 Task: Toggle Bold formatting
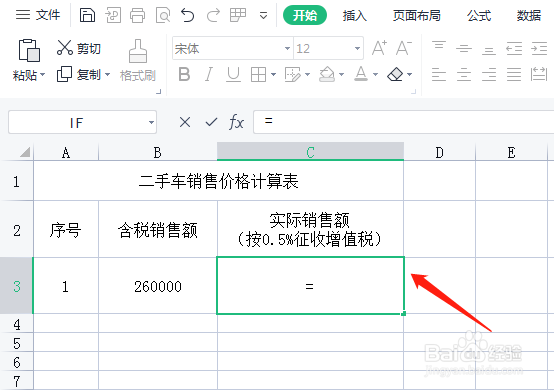184,74
